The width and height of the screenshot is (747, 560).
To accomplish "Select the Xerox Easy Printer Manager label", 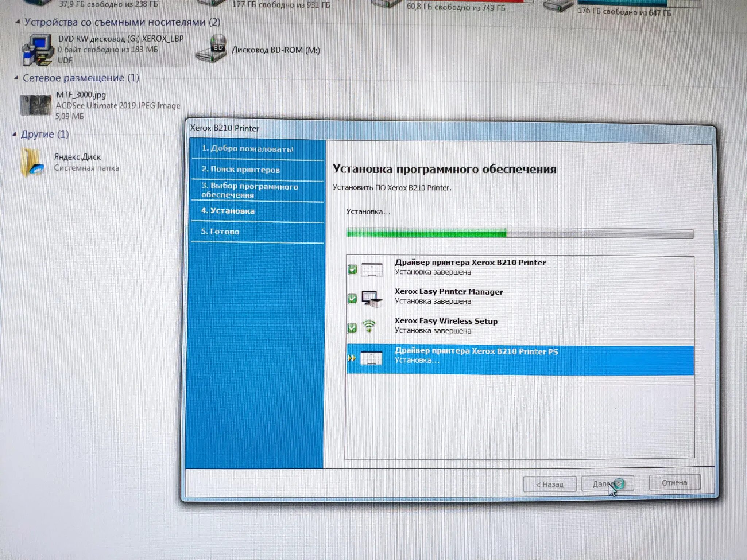I will pyautogui.click(x=449, y=292).
